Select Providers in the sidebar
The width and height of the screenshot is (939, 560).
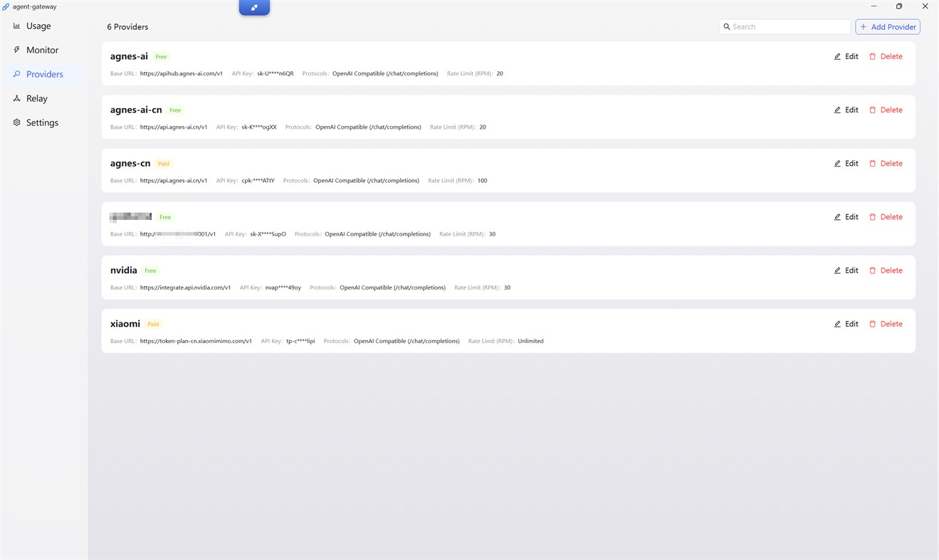point(43,74)
